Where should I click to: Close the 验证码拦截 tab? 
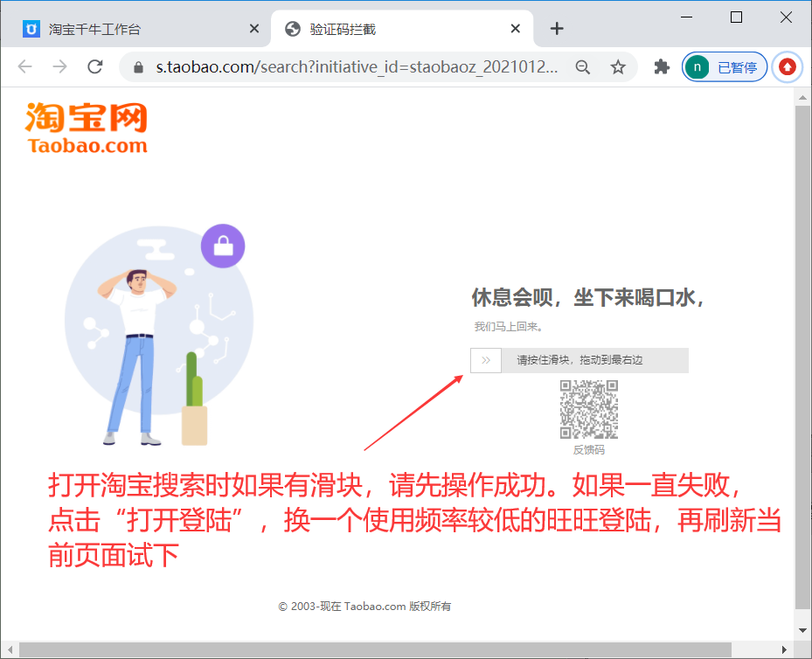(516, 29)
